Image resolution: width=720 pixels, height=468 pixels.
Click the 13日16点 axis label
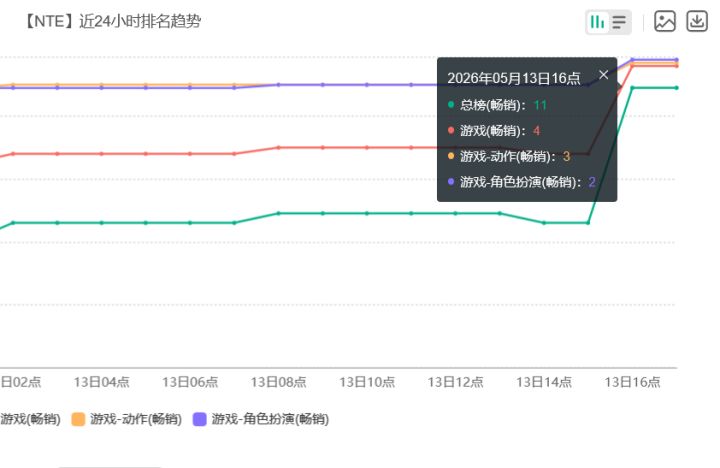(632, 382)
